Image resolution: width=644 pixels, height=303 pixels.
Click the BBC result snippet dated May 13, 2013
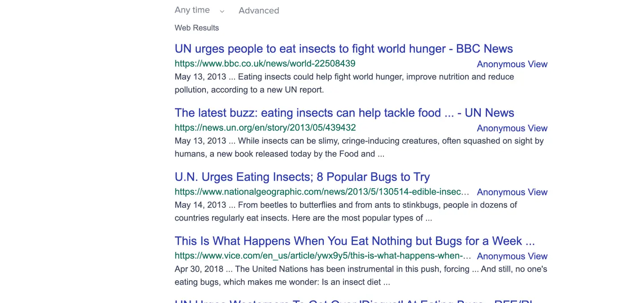click(344, 83)
